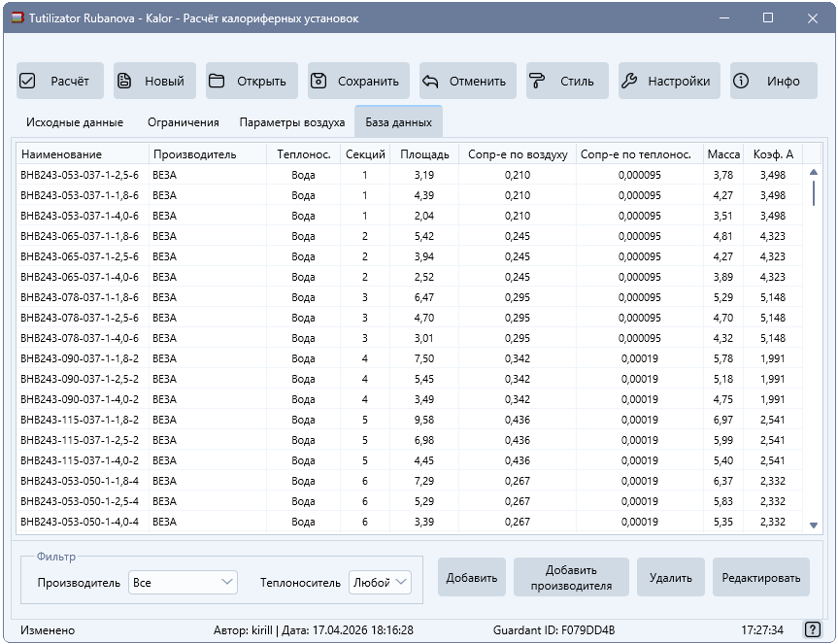The height and width of the screenshot is (644, 838).
Task: Sort by Масса column header
Action: pos(723,154)
